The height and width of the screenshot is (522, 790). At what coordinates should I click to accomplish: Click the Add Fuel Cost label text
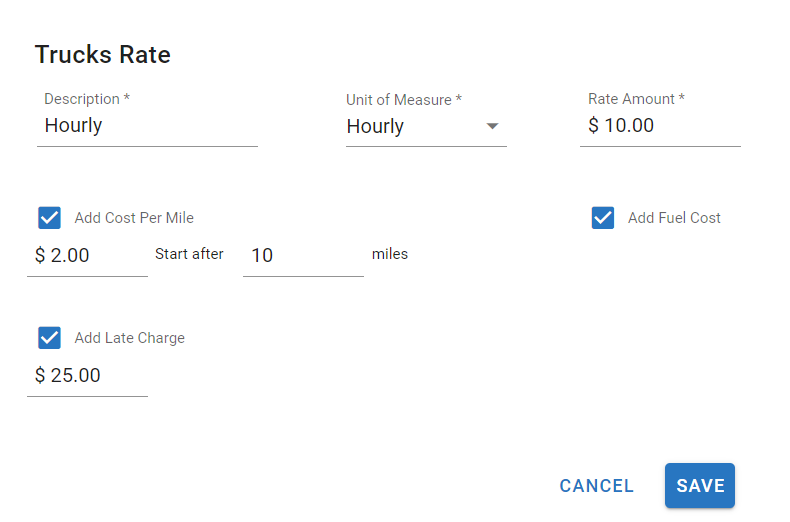tap(674, 218)
